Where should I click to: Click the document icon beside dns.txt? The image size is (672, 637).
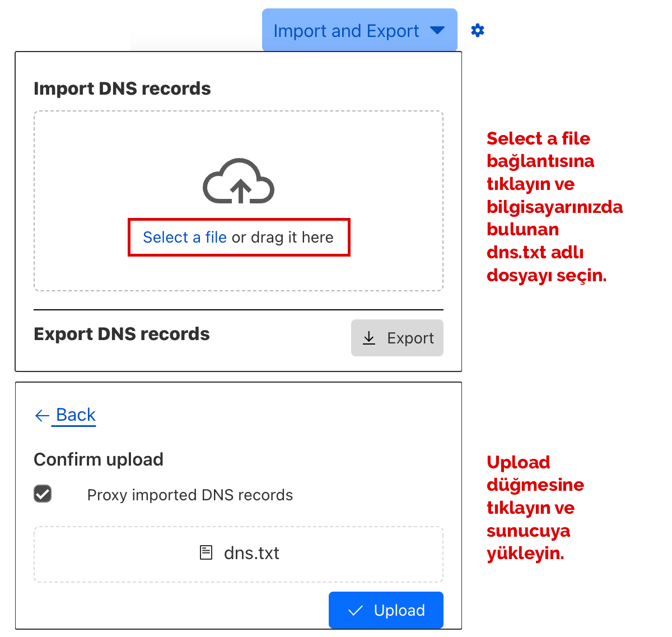[x=206, y=552]
